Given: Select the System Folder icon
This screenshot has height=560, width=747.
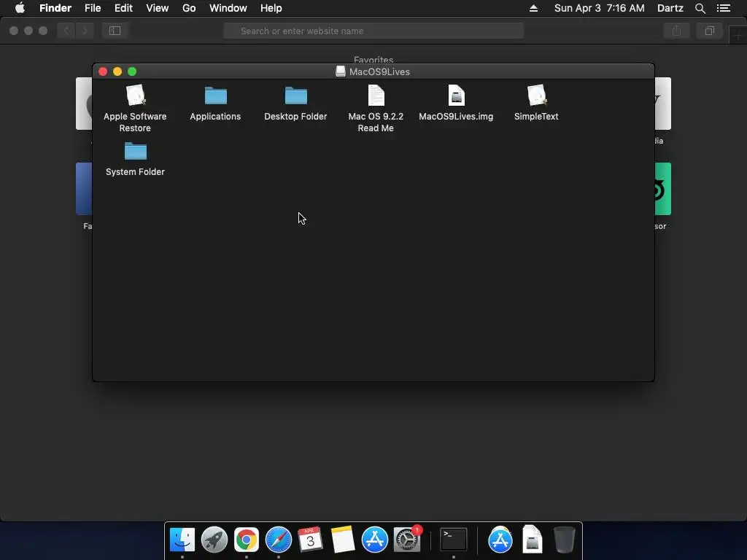Looking at the screenshot, I should click(135, 151).
